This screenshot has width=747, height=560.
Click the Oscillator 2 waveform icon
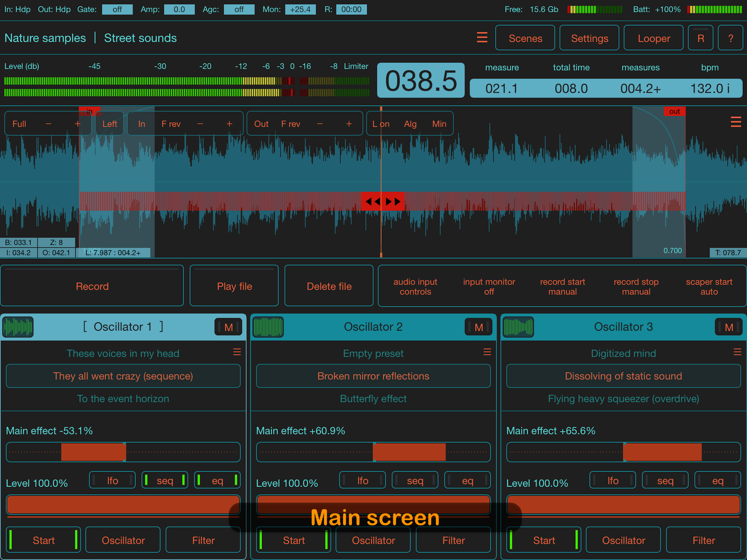pos(268,327)
